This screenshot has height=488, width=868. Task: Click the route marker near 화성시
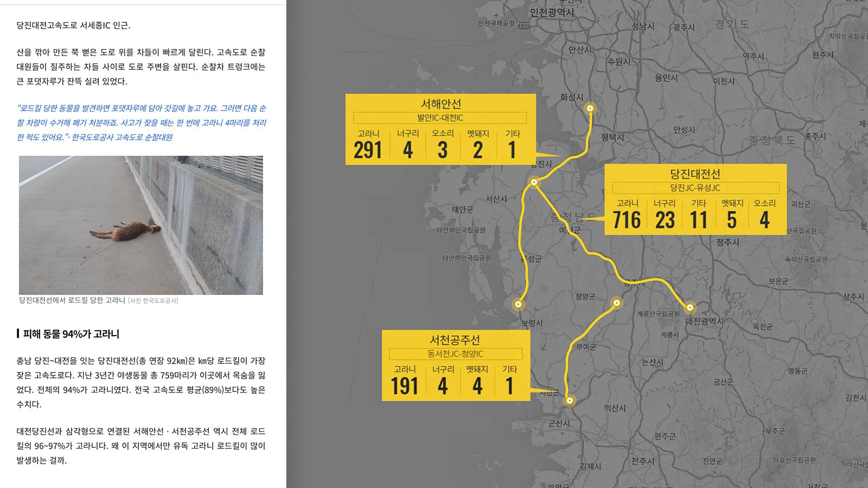(590, 108)
